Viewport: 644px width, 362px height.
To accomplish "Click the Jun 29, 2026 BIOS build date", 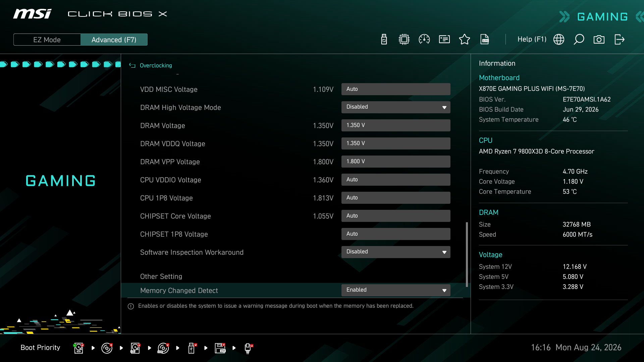I will (580, 110).
